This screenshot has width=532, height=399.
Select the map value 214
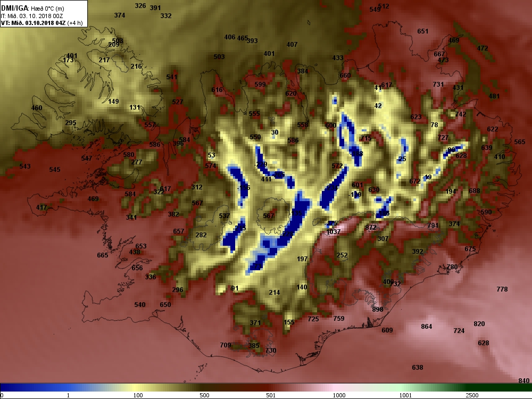point(275,292)
